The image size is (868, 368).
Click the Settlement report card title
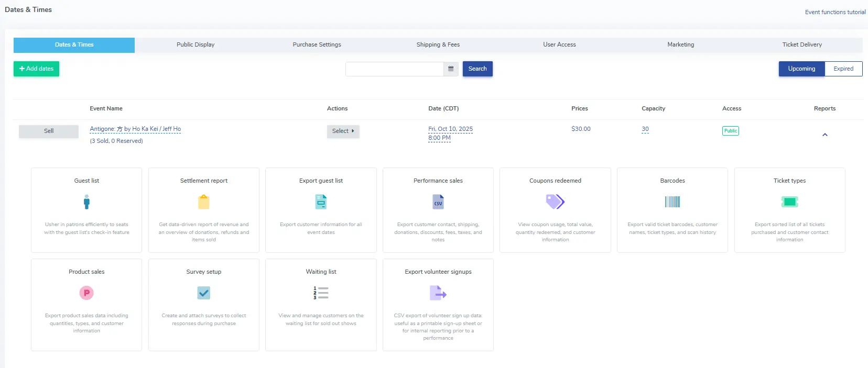click(x=204, y=181)
